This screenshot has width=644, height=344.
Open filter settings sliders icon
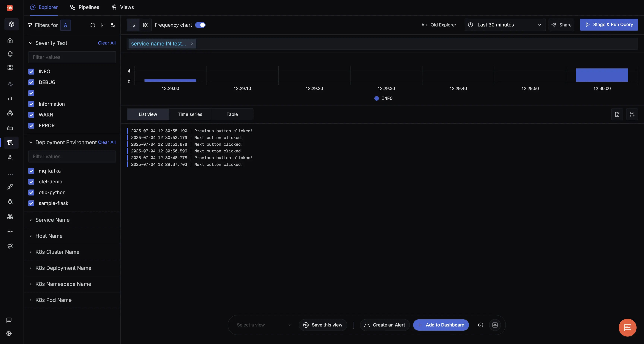(x=113, y=25)
